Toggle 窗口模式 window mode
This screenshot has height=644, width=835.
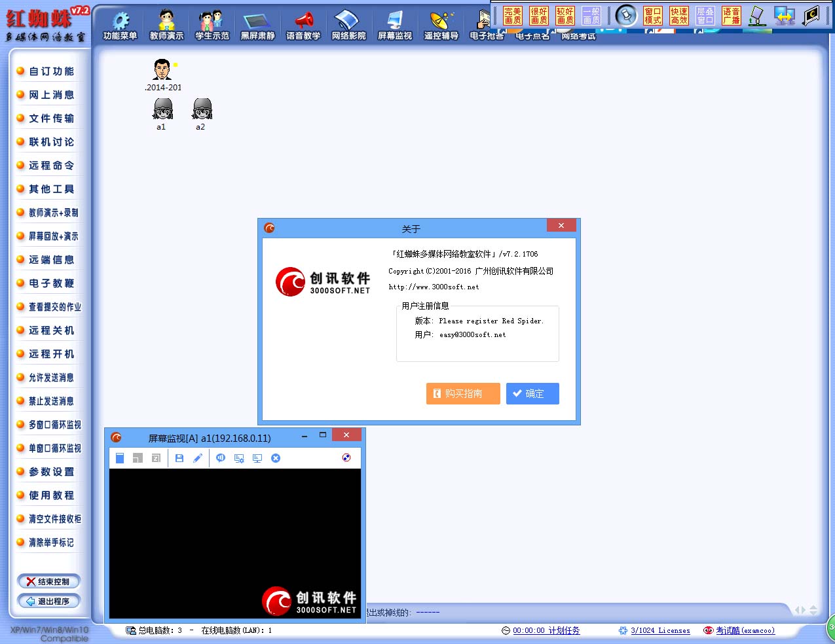(653, 16)
